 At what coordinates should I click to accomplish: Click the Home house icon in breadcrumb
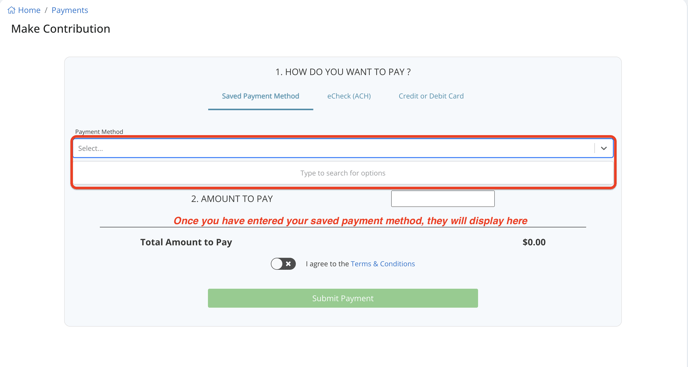(11, 10)
